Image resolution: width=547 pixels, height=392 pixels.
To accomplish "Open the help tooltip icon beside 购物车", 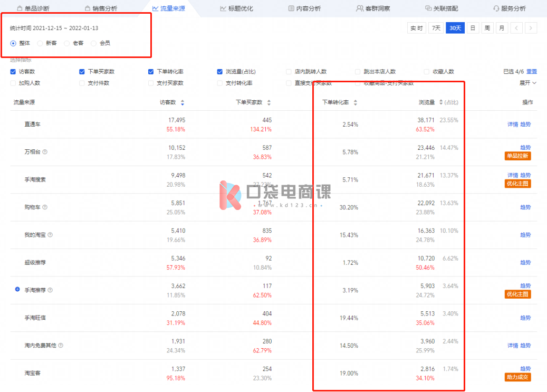I will 45,207.
